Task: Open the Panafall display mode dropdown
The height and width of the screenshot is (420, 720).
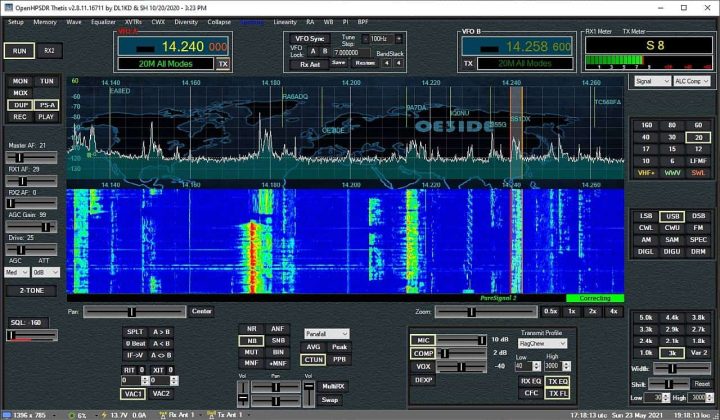Action: [x=326, y=333]
